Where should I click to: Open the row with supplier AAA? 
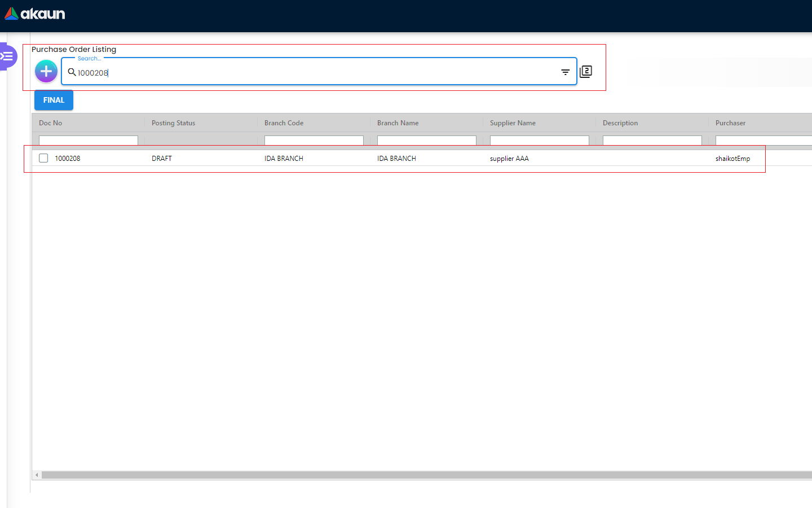point(509,159)
